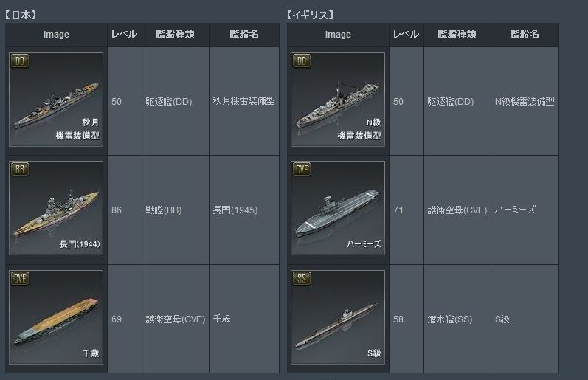Image resolution: width=588 pixels, height=380 pixels.
Task: Open the 長門(1944) battleship thumbnail
Action: tap(56, 208)
